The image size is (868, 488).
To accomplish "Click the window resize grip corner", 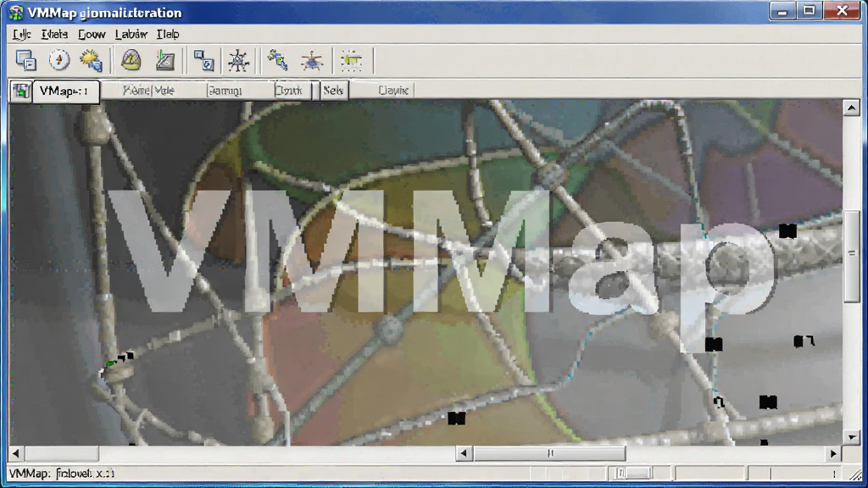I will [856, 474].
